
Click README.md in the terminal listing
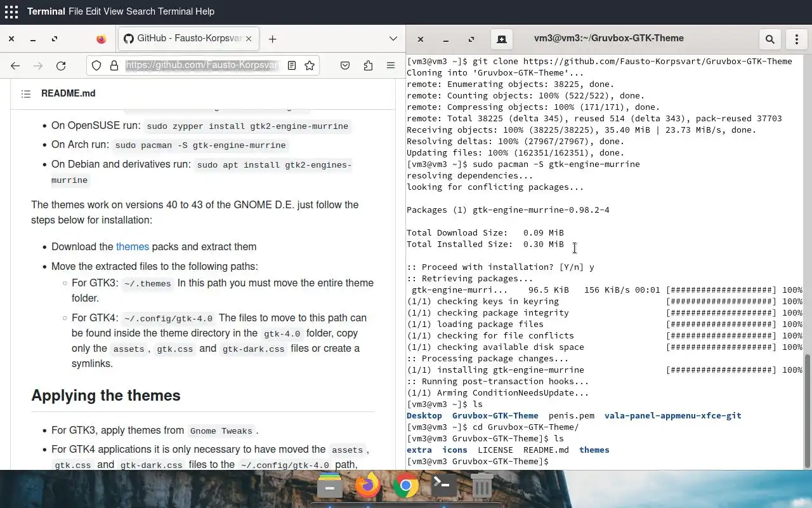point(546,450)
